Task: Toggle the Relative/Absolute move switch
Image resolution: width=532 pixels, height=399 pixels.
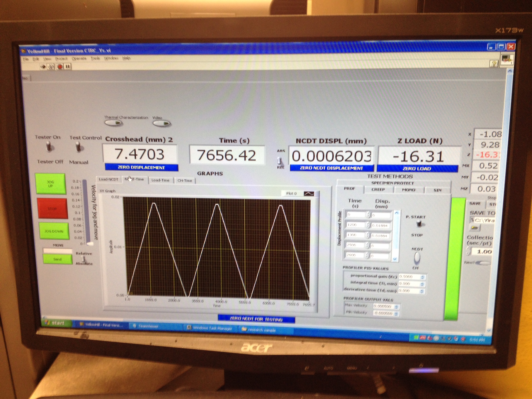Action: coord(84,259)
